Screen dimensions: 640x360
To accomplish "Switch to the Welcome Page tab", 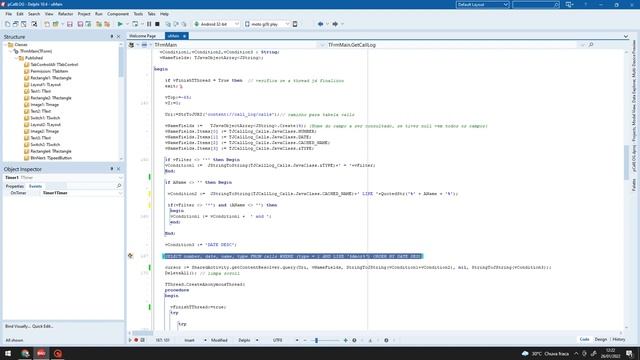I will pyautogui.click(x=142, y=36).
